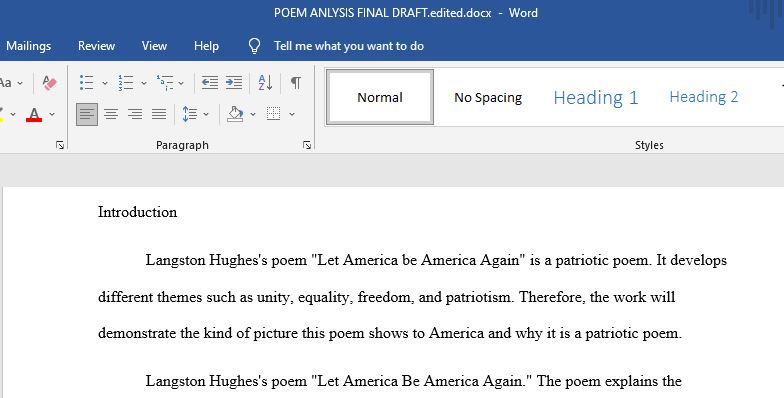
Task: Open the Review tab
Action: 96,46
